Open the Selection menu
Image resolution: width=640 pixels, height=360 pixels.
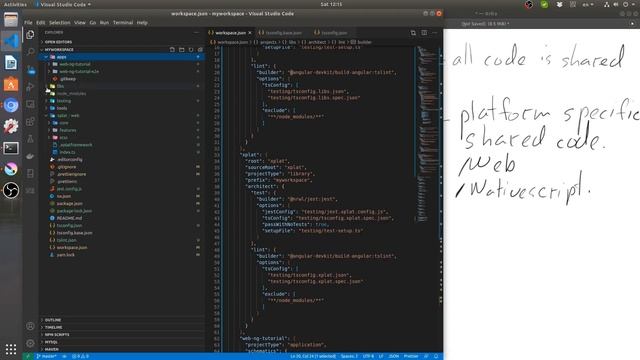(x=60, y=22)
